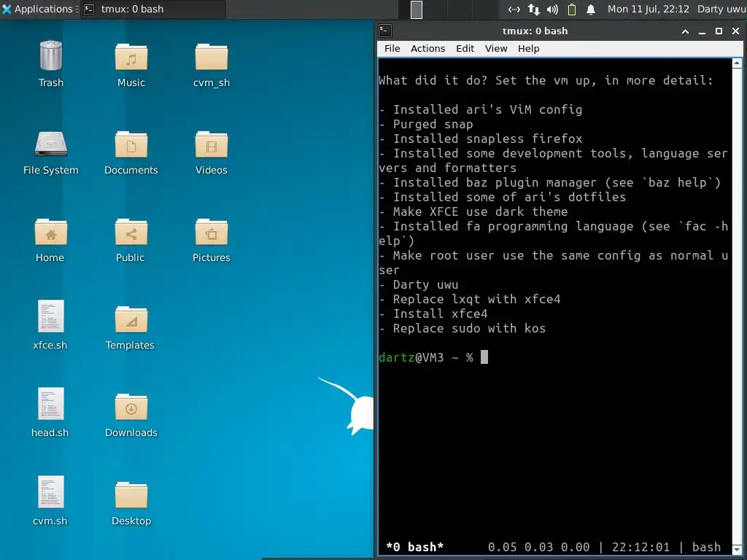The image size is (747, 560).
Task: Open the Actions menu in the terminal
Action: tap(427, 49)
